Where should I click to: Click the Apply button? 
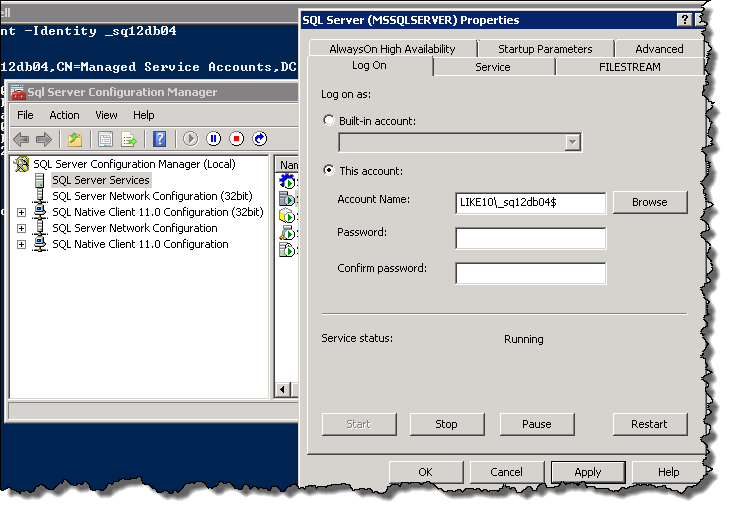[587, 472]
